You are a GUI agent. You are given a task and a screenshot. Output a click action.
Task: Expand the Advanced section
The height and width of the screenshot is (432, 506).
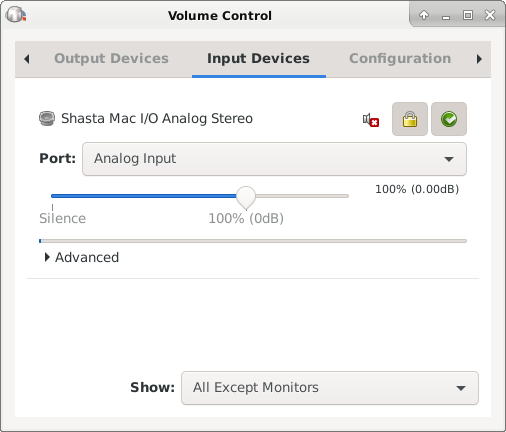(82, 257)
